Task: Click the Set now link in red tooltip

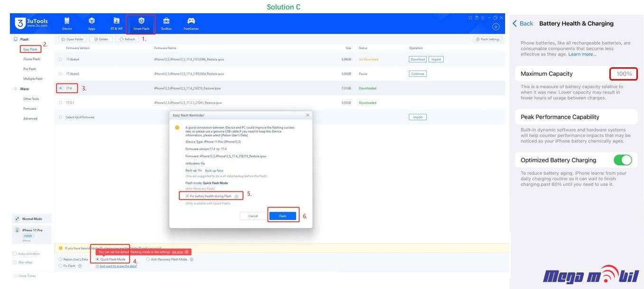Action: pyautogui.click(x=177, y=252)
